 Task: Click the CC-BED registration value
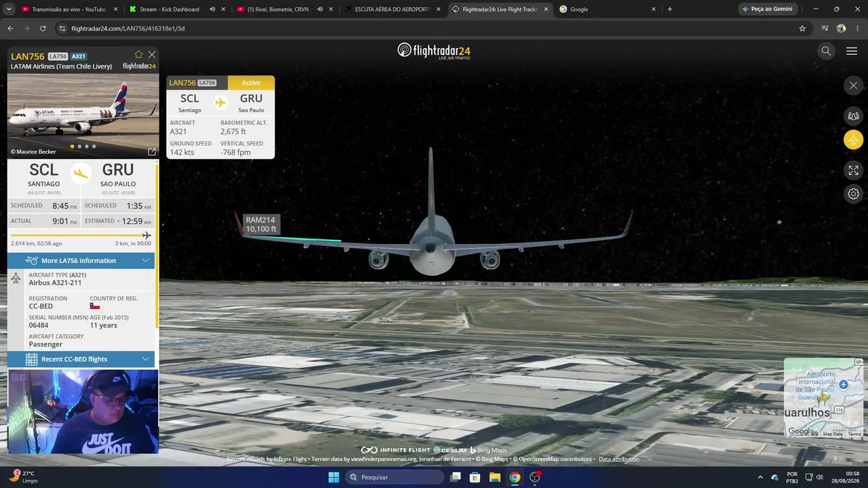pos(41,306)
